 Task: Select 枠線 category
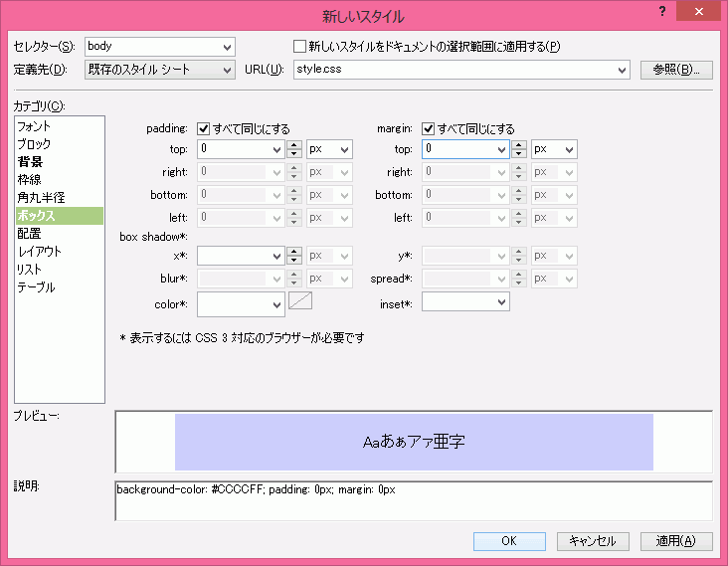[x=59, y=180]
